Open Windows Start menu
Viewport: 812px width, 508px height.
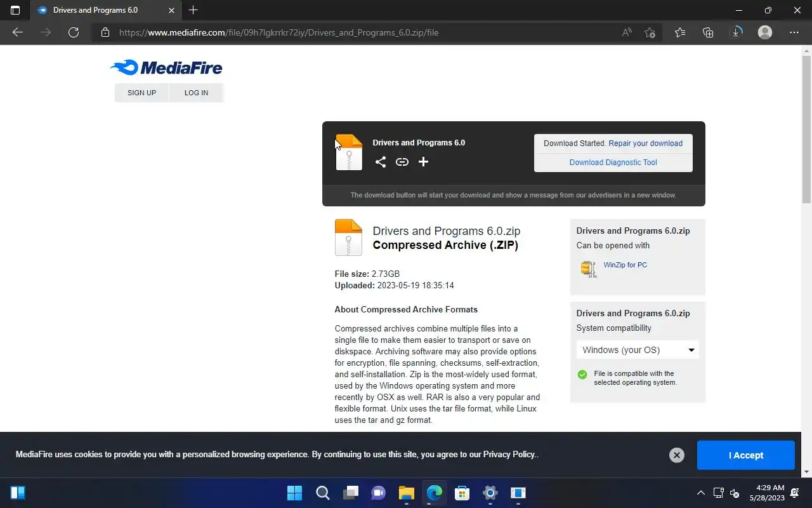pyautogui.click(x=294, y=493)
